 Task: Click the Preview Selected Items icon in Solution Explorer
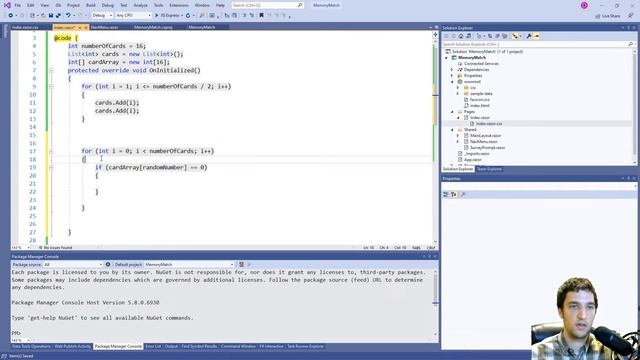point(536,36)
